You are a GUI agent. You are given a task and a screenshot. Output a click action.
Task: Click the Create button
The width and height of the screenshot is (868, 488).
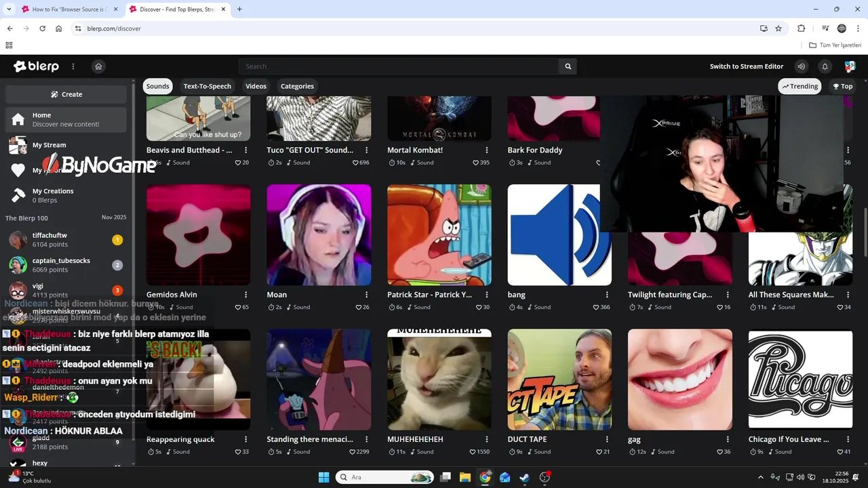point(66,94)
